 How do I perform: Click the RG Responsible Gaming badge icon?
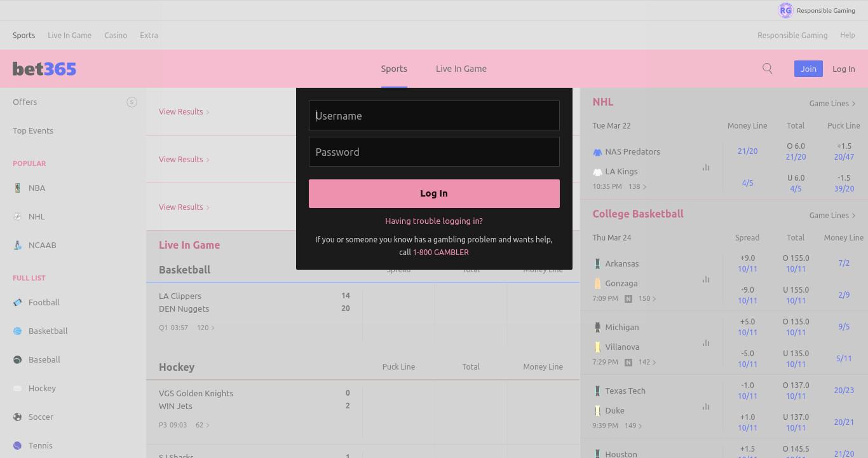pos(785,10)
